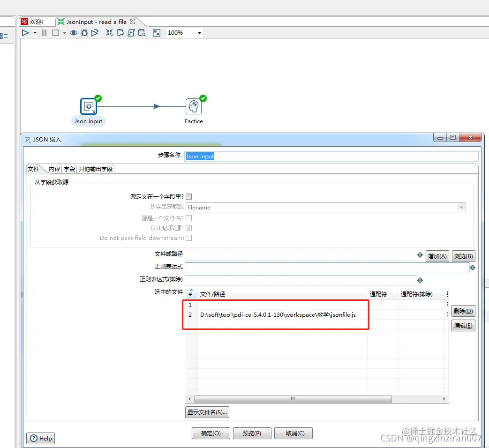
Task: Focus the 步骤名称 step name field
Action: point(331,156)
